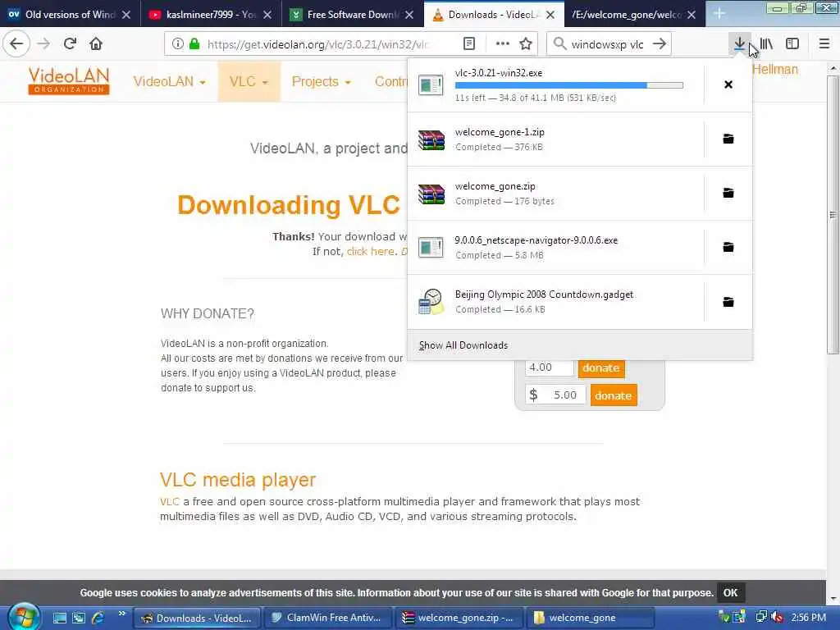Toggle the sidebar icon in toolbar

(x=792, y=44)
